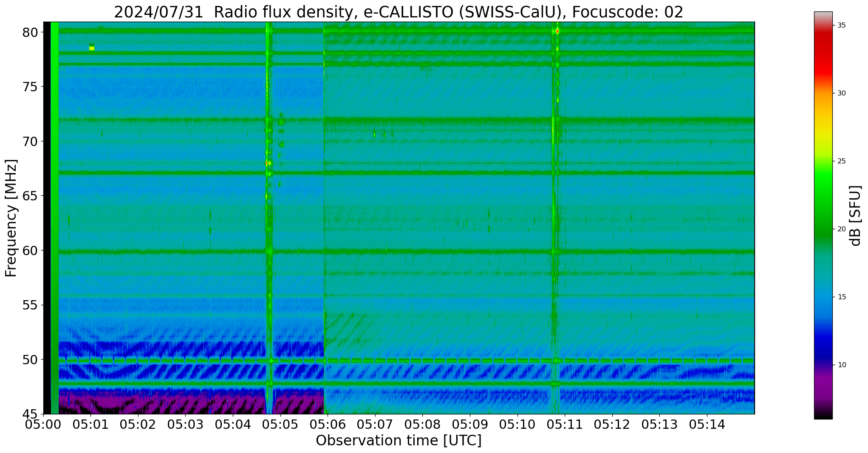Click the x-axis tick label '05:03'
Image resolution: width=868 pixels, height=453 pixels.
[185, 424]
